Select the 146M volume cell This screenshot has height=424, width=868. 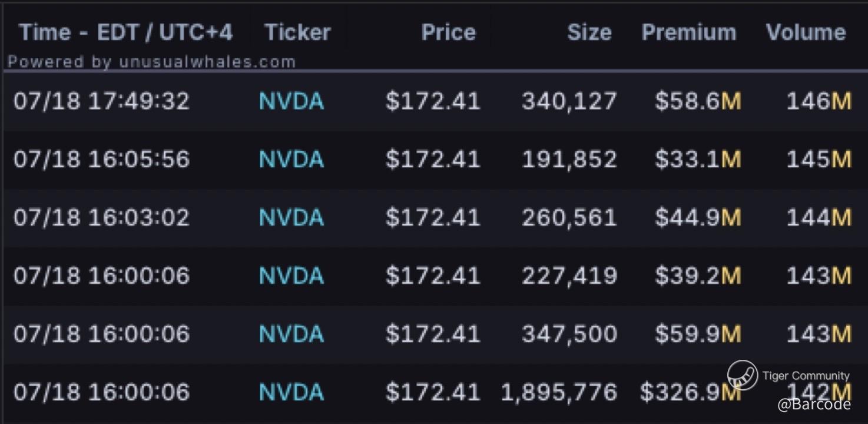click(819, 101)
